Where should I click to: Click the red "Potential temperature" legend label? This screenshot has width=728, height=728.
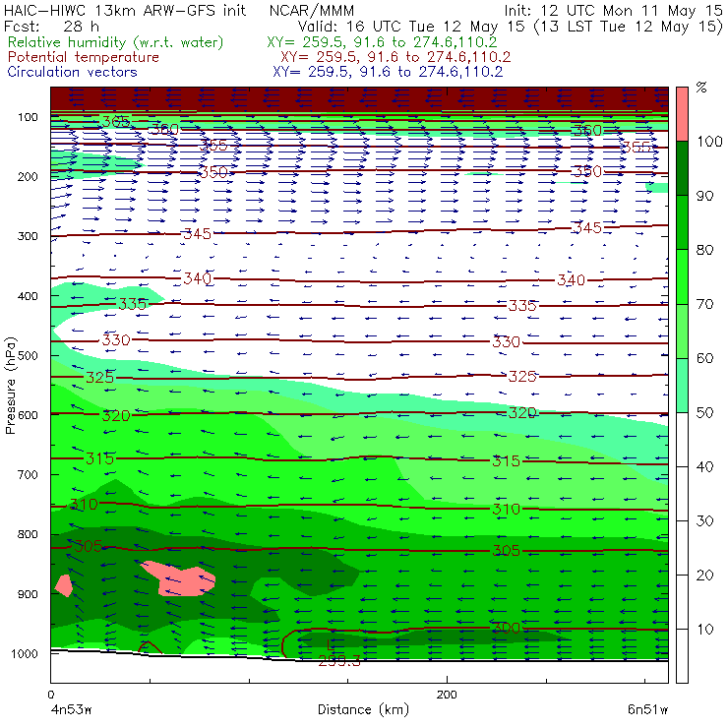[83, 57]
